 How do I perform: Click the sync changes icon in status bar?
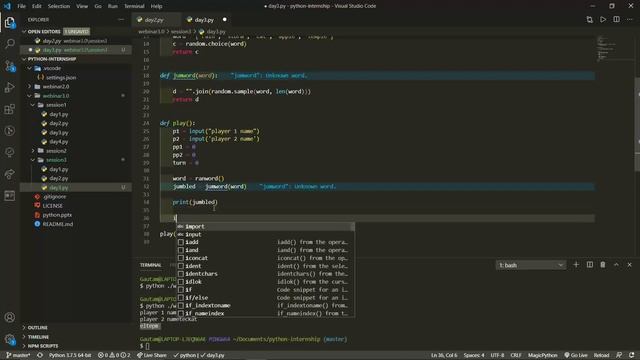click(40, 355)
